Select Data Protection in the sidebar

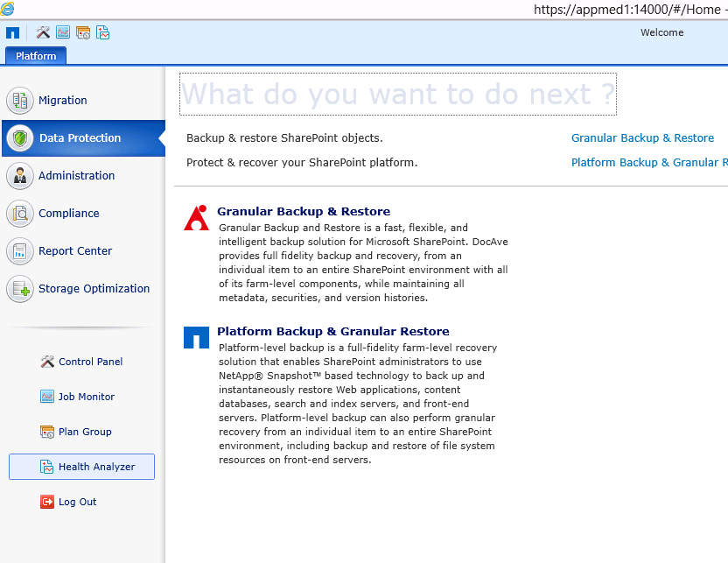coord(79,138)
